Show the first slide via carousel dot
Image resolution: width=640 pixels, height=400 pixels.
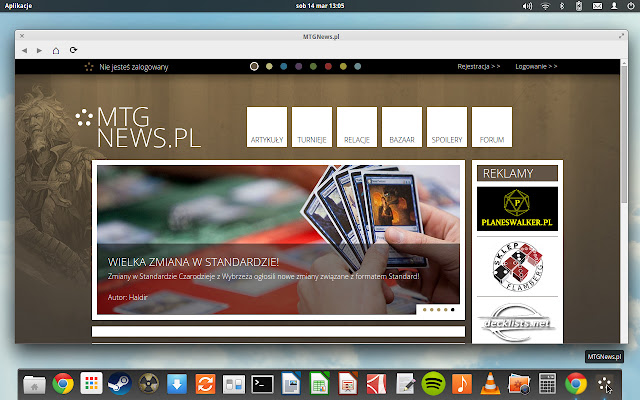click(x=424, y=310)
